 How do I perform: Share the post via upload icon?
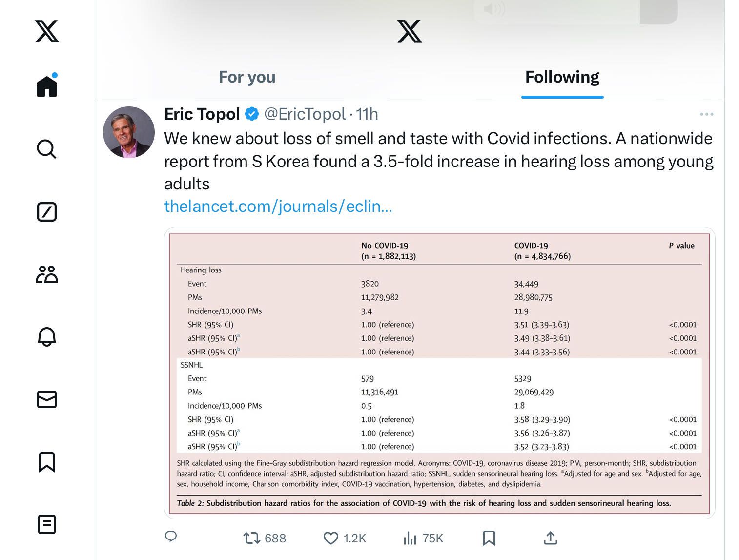click(x=551, y=538)
